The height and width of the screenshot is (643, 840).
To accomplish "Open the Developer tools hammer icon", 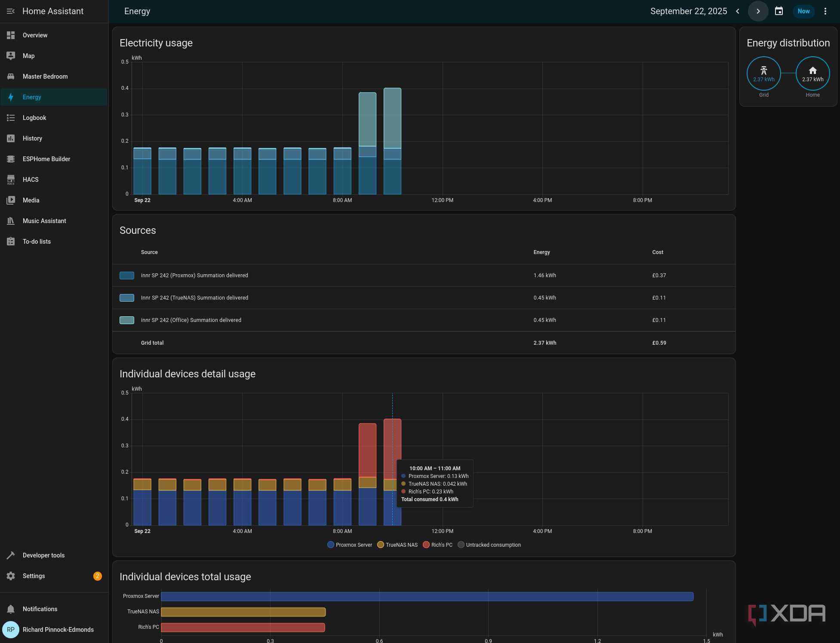I will [x=11, y=555].
